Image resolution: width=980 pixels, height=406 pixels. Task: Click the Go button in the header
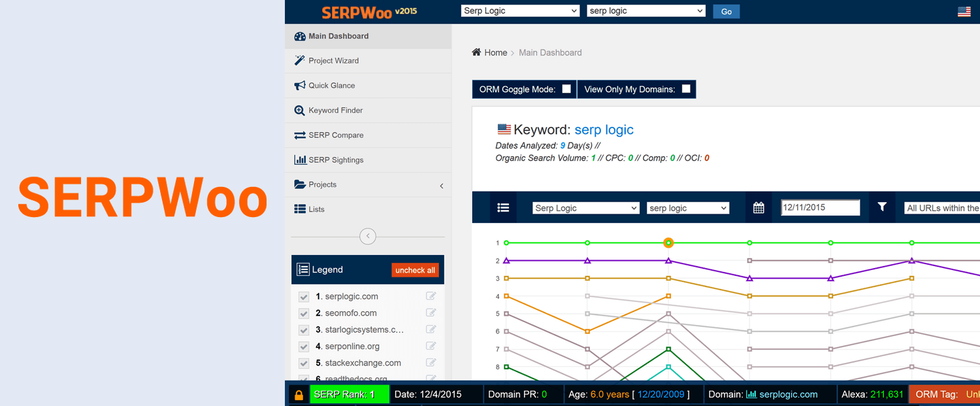727,11
